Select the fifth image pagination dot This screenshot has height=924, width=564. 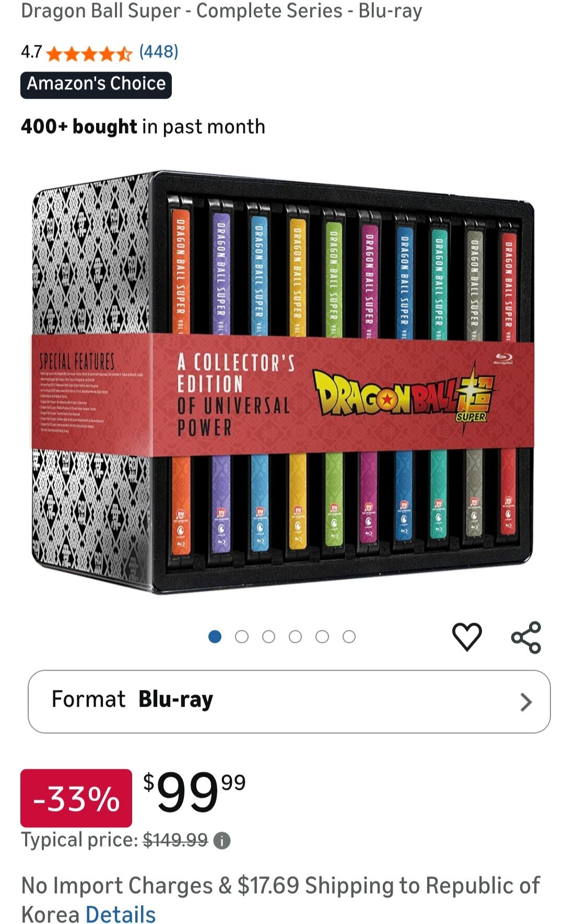click(x=322, y=637)
